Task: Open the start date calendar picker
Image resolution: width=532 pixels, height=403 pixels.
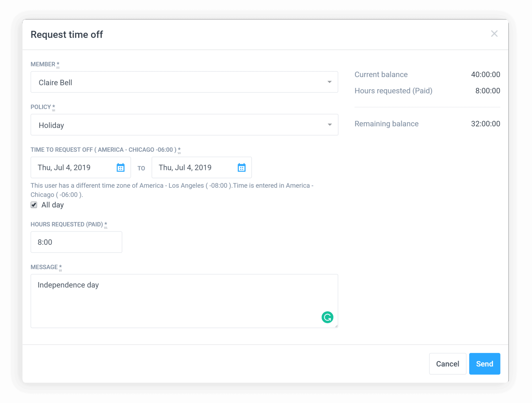Action: 120,167
